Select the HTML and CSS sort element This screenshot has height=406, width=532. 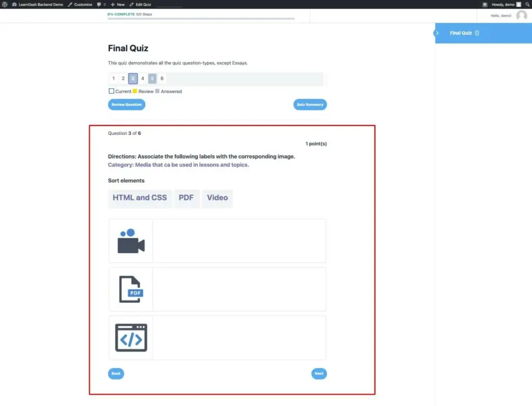coord(140,198)
